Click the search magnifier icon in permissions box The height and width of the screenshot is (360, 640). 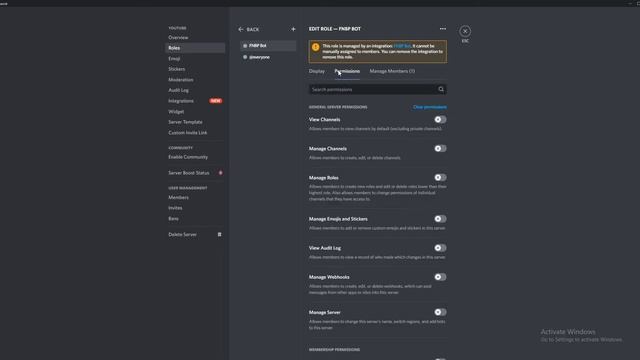(x=441, y=89)
